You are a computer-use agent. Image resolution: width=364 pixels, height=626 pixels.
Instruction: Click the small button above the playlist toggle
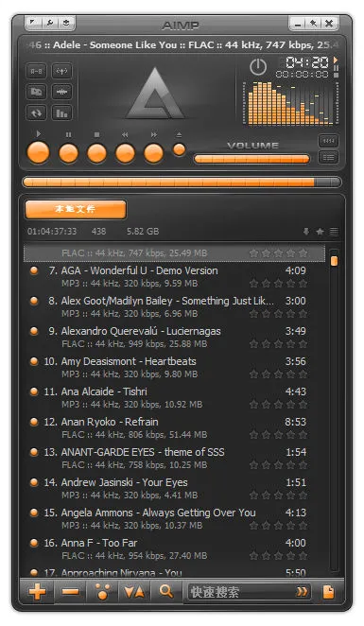(328, 141)
